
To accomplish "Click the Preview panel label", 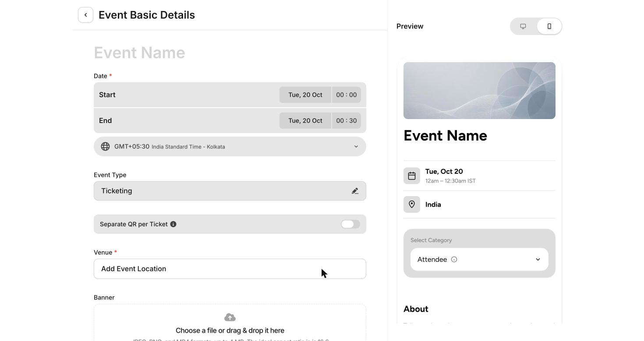I will click(410, 26).
